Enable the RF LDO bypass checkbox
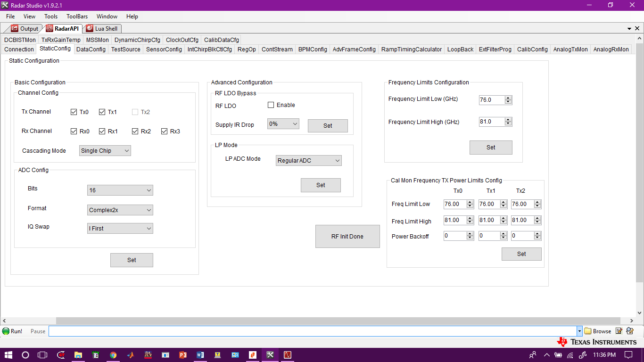 [271, 105]
